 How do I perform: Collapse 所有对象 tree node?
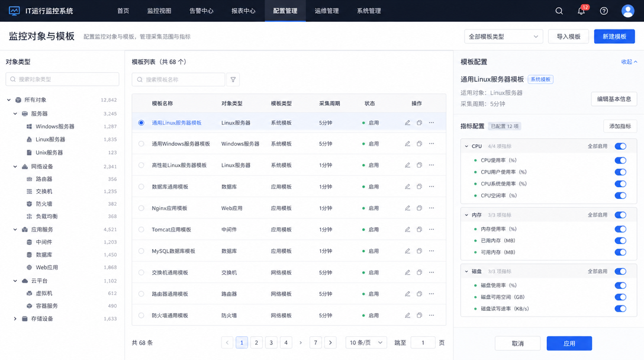[9, 100]
